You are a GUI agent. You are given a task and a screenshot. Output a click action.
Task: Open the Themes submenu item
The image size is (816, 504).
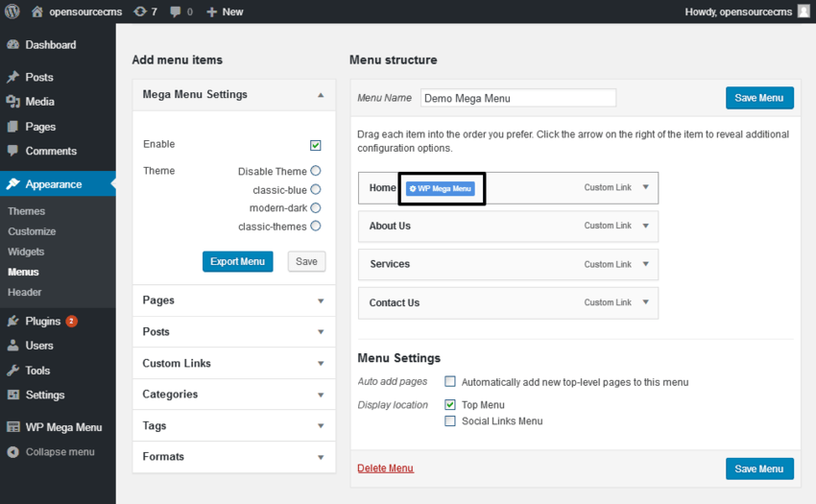[x=27, y=211]
